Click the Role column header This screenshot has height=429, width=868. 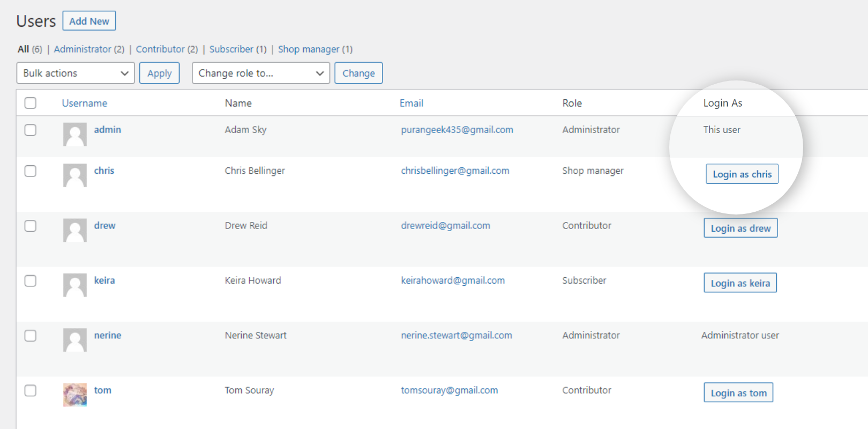click(572, 103)
